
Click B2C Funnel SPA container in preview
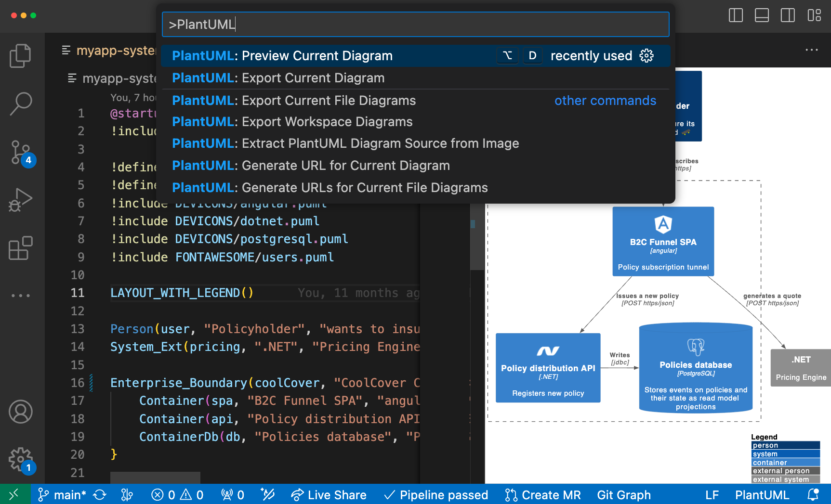click(663, 241)
